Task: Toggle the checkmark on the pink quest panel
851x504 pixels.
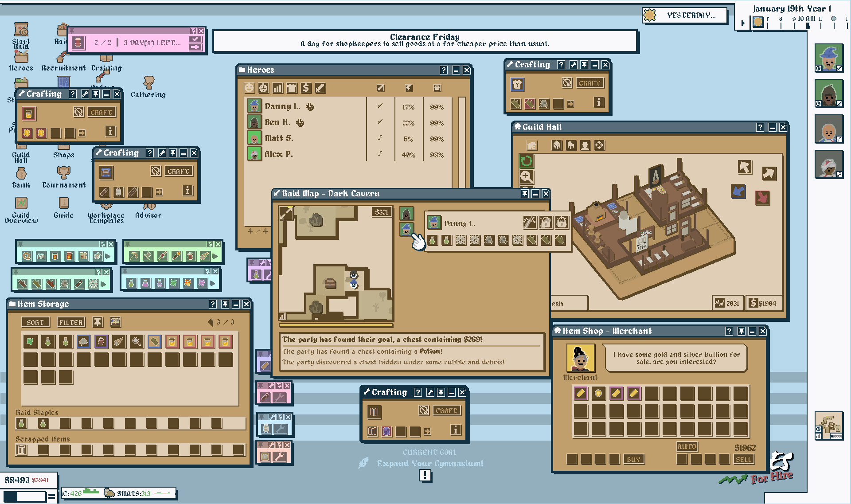Action: click(195, 39)
